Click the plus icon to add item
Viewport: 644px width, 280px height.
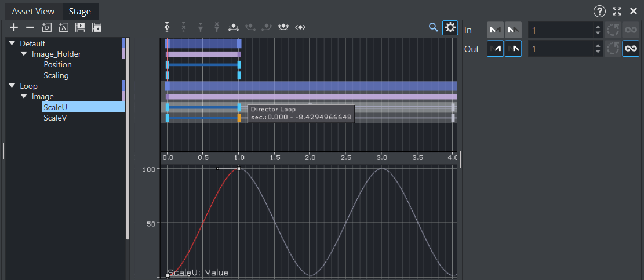pos(14,27)
